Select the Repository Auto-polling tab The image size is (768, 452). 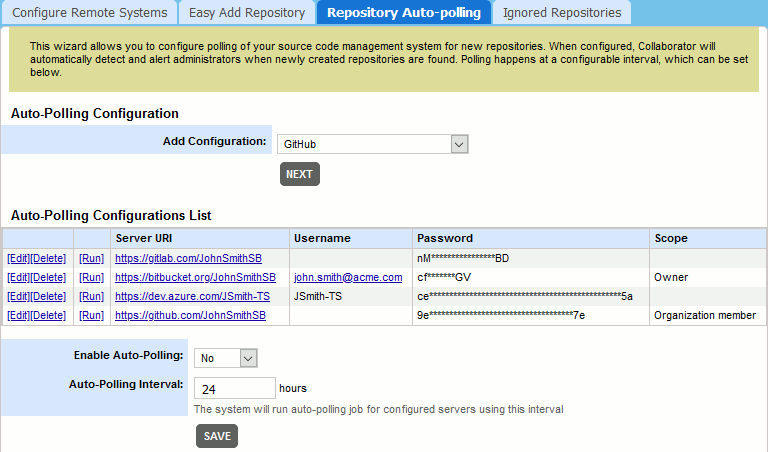[403, 13]
